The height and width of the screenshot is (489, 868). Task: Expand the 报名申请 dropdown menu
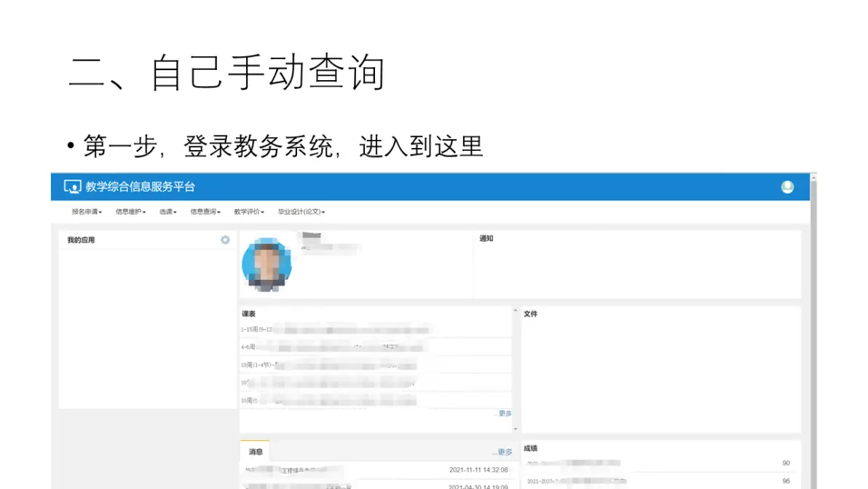coord(87,211)
